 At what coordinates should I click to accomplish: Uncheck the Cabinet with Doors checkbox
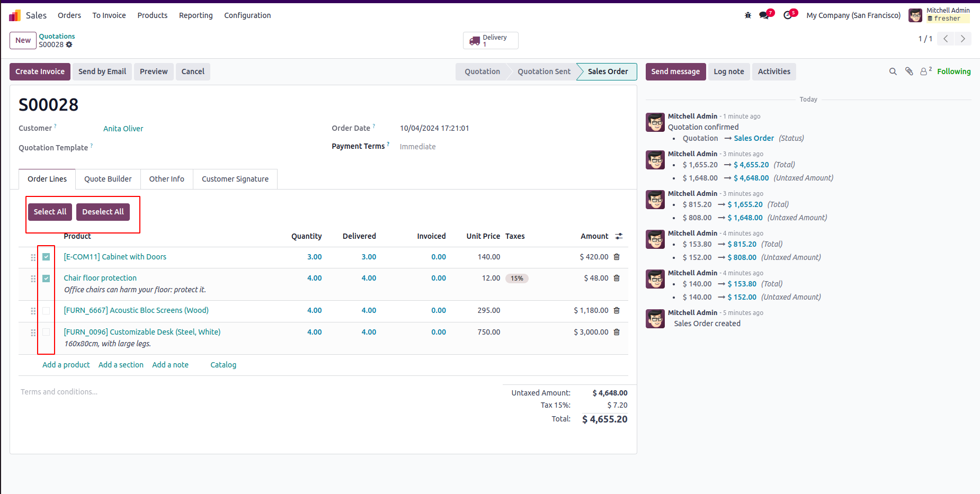click(x=46, y=257)
